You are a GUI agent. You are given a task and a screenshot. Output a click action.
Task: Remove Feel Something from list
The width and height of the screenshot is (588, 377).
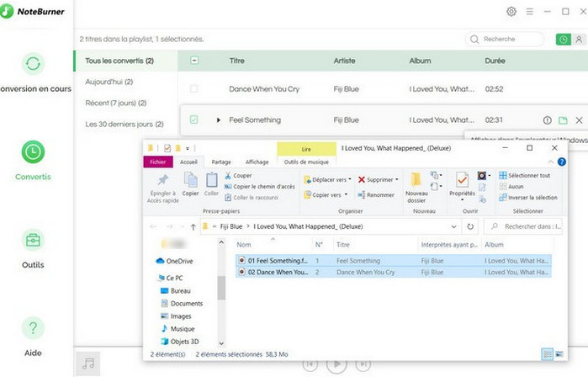point(579,120)
